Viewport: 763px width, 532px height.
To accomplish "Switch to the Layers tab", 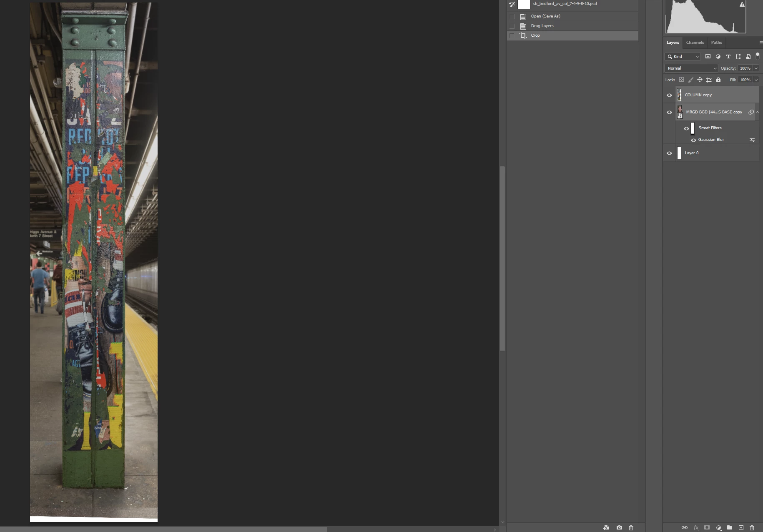I will coord(673,43).
